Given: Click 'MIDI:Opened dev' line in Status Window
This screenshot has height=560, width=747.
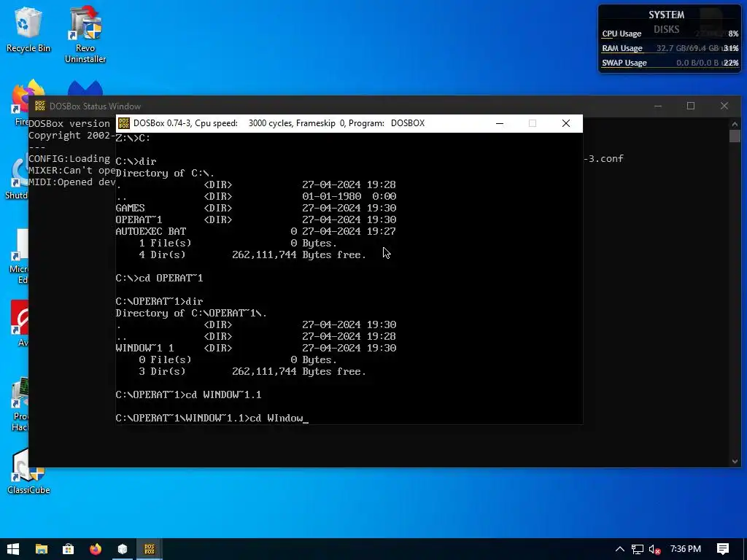Looking at the screenshot, I should coord(72,182).
